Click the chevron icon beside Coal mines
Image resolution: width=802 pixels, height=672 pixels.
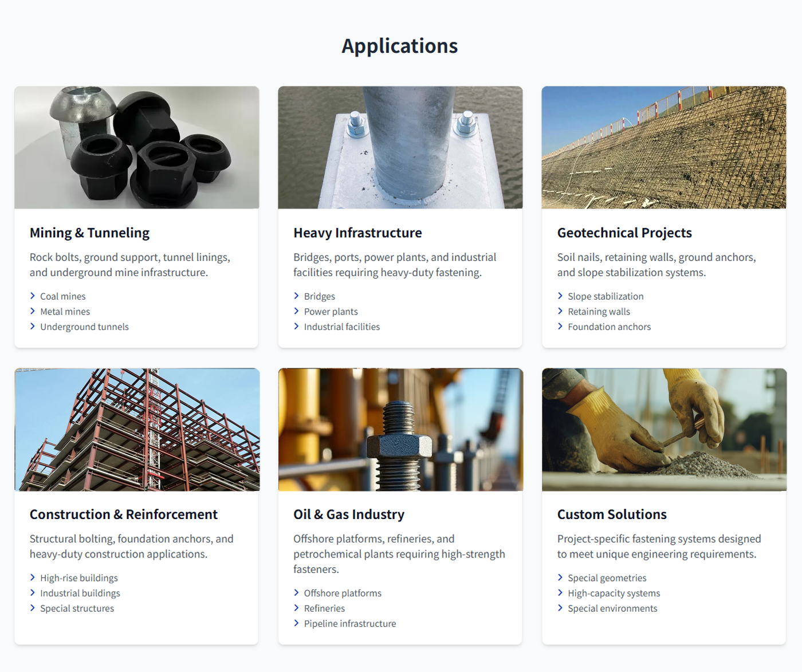33,296
